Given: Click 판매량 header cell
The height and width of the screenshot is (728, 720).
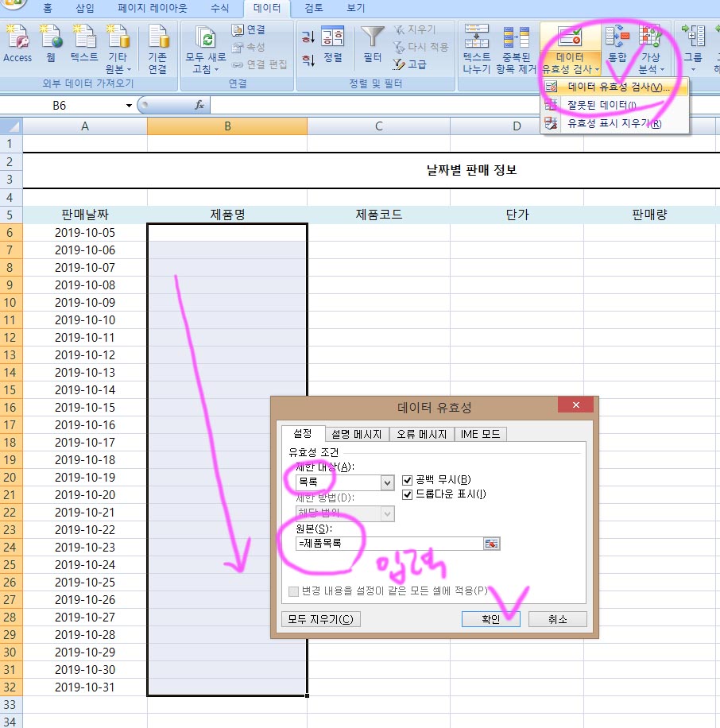Looking at the screenshot, I should click(x=649, y=215).
